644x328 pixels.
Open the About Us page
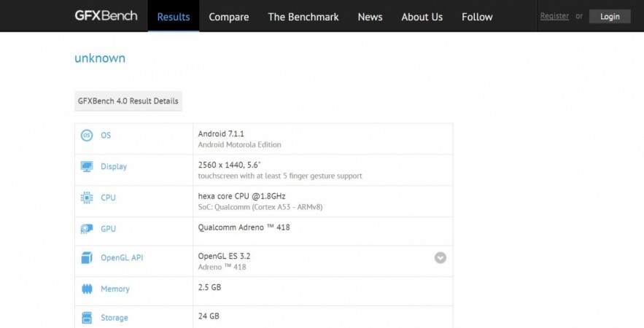[x=422, y=17]
